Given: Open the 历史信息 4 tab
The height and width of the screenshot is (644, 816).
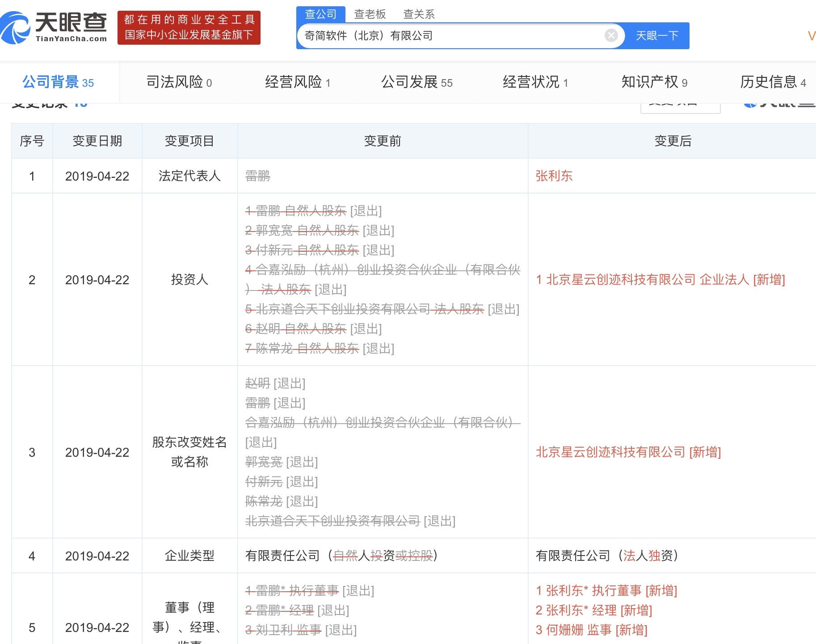Looking at the screenshot, I should 773,82.
